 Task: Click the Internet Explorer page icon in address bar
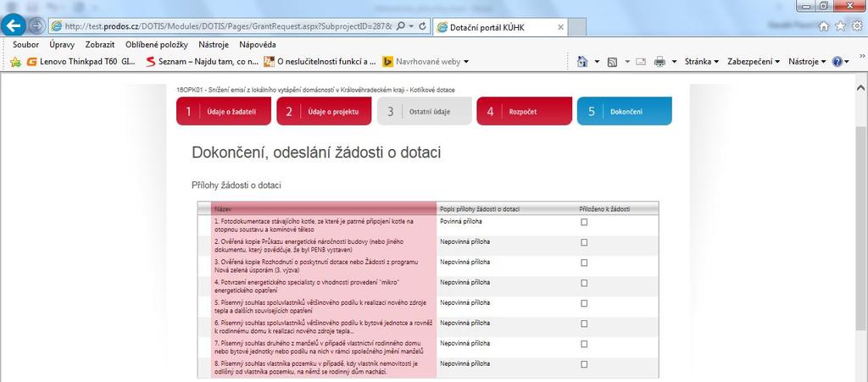[x=56, y=26]
